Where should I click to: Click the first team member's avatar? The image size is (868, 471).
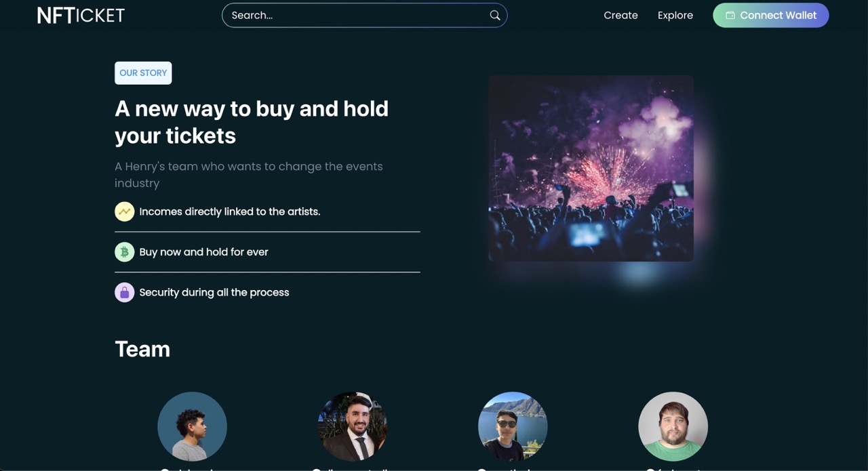click(x=192, y=426)
